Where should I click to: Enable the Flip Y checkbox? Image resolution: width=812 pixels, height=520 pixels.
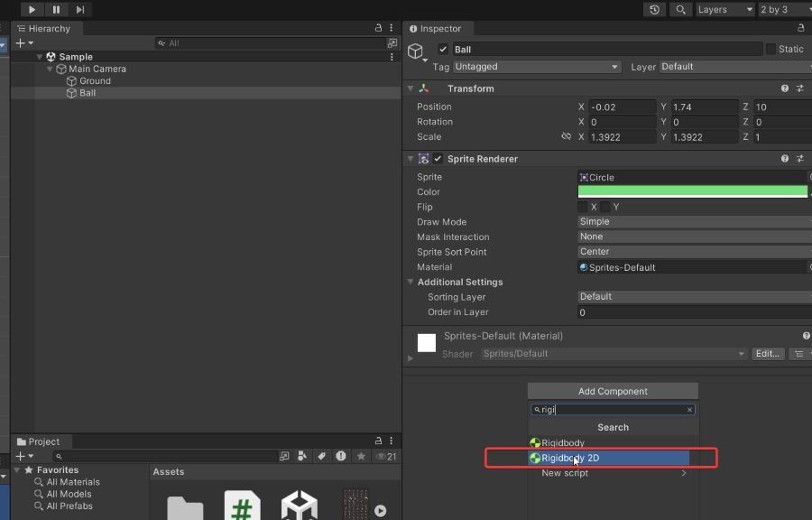point(604,207)
